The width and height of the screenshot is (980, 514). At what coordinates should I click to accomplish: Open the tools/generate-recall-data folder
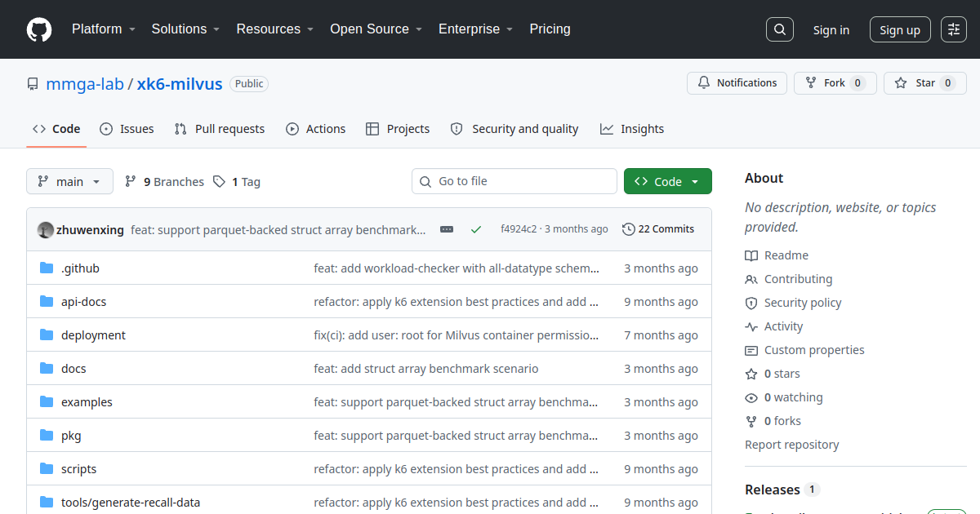tap(131, 503)
